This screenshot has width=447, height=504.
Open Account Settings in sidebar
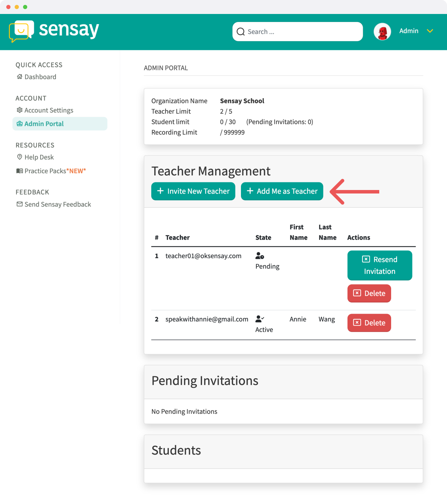[45, 110]
